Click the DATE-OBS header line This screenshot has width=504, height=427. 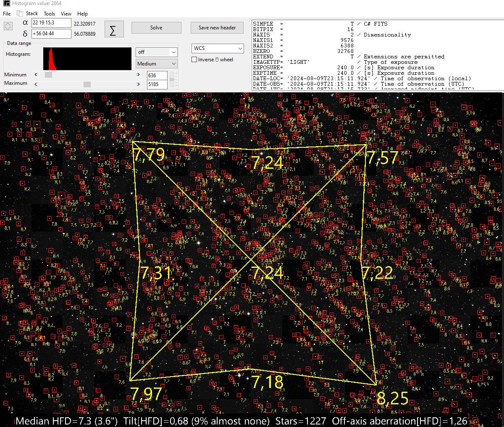pos(359,84)
